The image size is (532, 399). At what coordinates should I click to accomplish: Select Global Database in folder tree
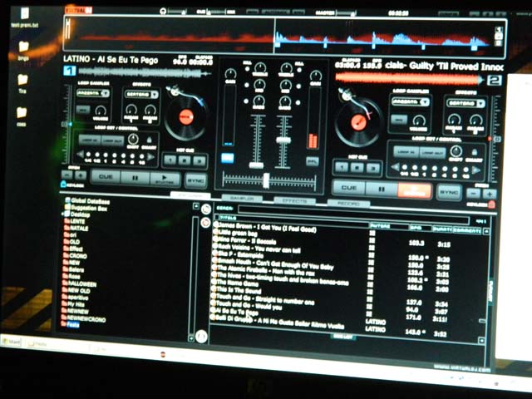pos(87,201)
